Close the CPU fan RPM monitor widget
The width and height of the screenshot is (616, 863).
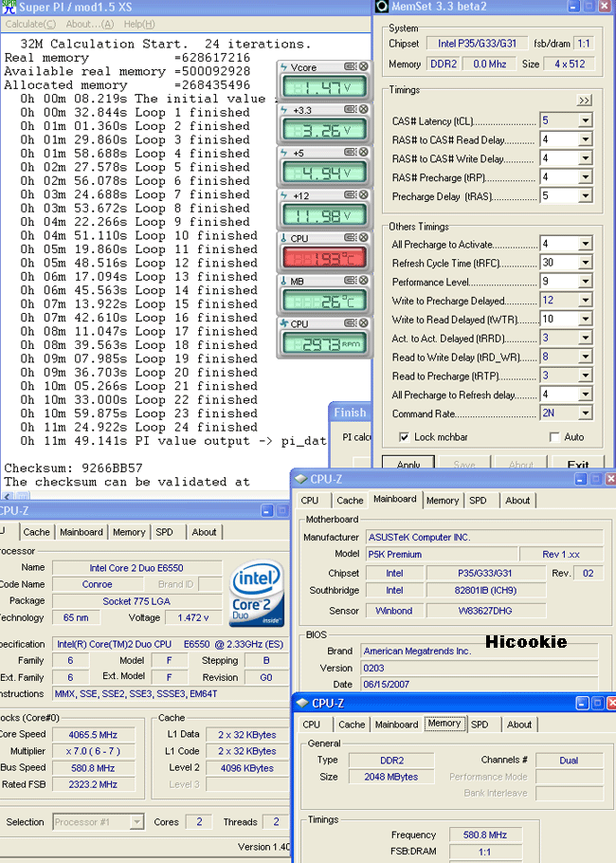362,323
